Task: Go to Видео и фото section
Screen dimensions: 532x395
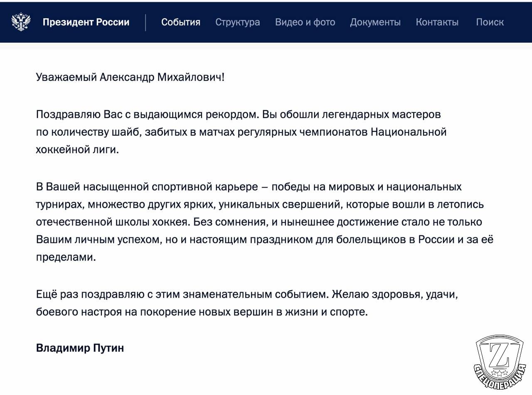Action: pyautogui.click(x=305, y=22)
